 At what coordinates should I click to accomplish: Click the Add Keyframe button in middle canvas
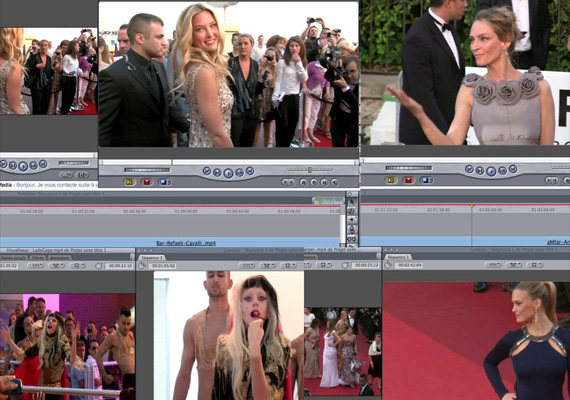tap(313, 182)
